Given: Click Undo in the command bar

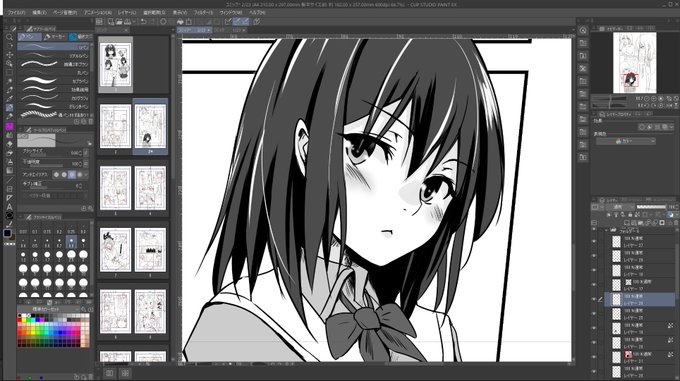Looking at the screenshot, I should (143, 21).
